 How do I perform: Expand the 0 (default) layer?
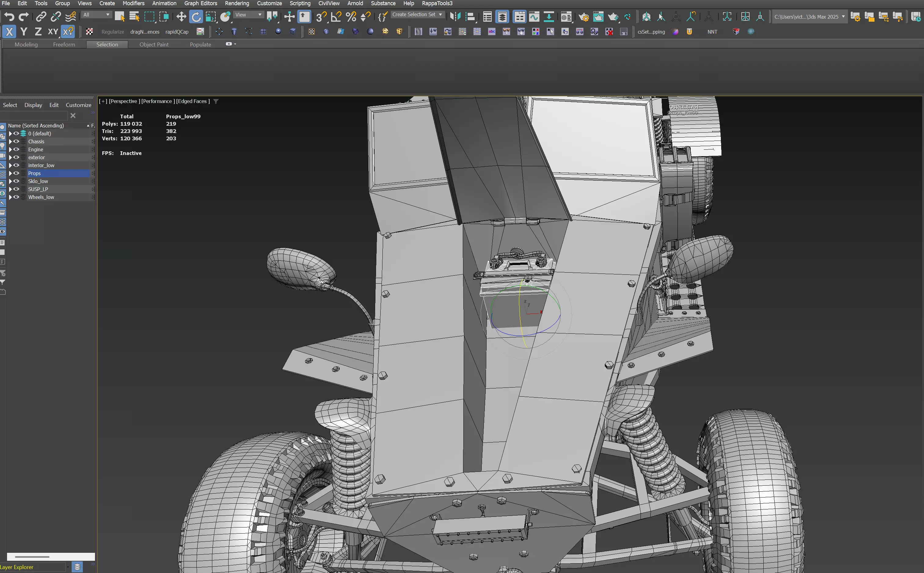[x=10, y=134]
